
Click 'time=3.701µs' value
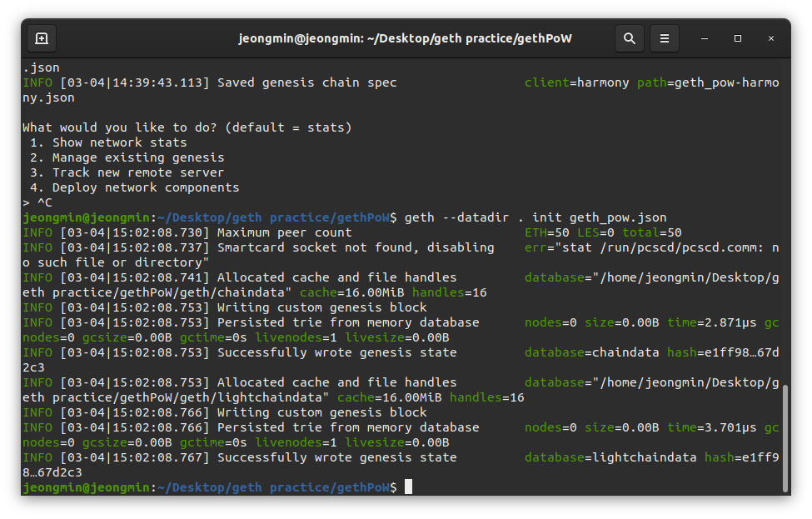[712, 428]
